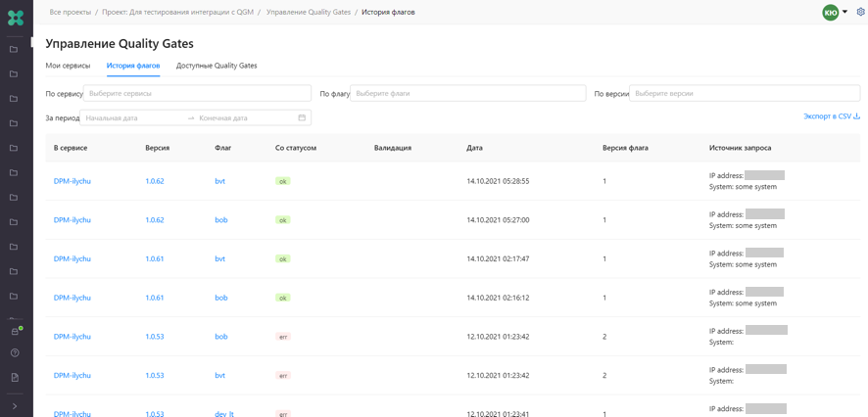Click the green app logo in sidebar
The image size is (868, 417).
click(x=15, y=18)
